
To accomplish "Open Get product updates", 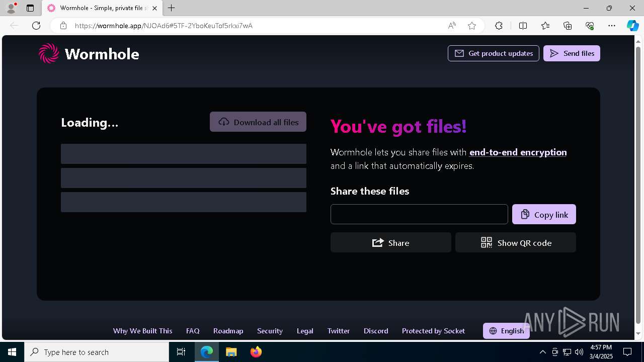I will [x=494, y=53].
